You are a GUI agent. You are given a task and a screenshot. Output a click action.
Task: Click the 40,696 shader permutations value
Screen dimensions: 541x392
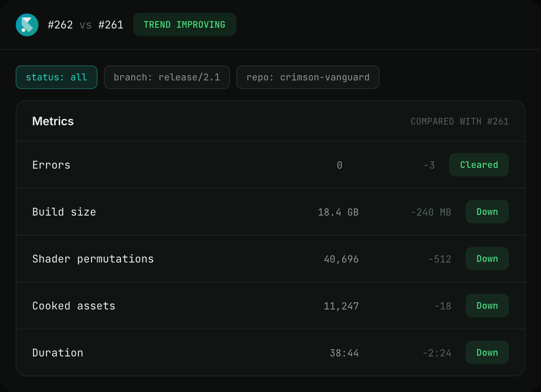point(341,259)
